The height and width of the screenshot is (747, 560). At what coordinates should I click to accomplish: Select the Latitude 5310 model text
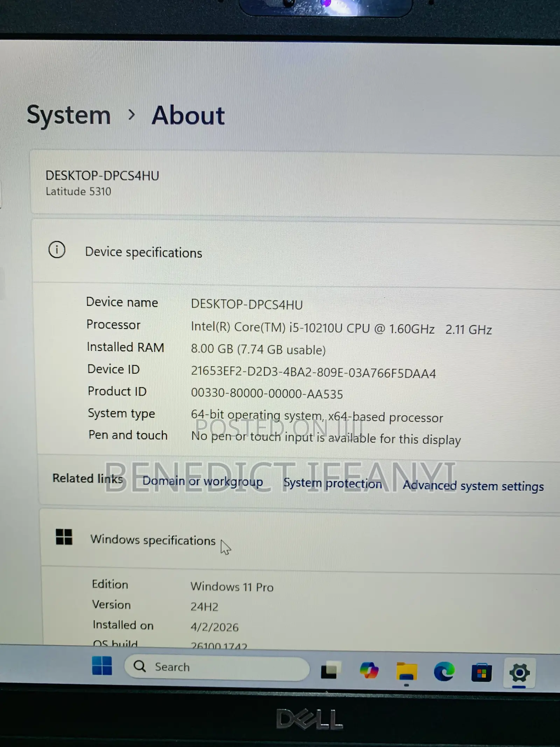click(x=78, y=191)
